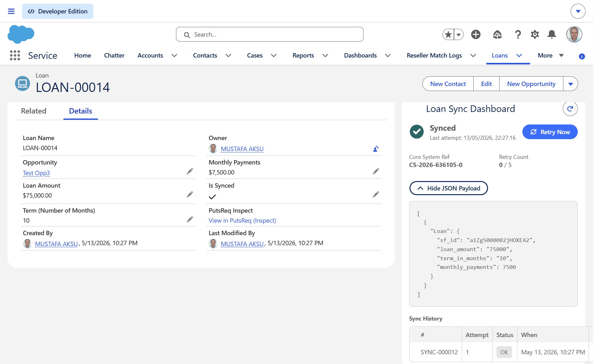The width and height of the screenshot is (594, 364).
Task: Collapse the Hide JSON Payload button
Action: click(449, 188)
